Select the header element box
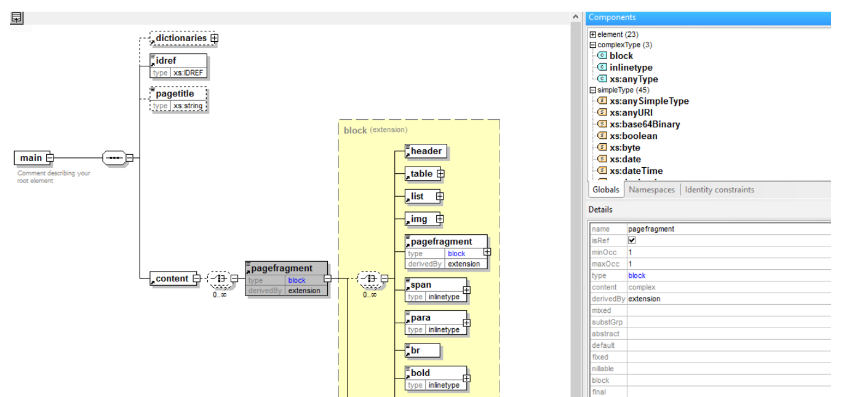The image size is (868, 397). tap(426, 151)
